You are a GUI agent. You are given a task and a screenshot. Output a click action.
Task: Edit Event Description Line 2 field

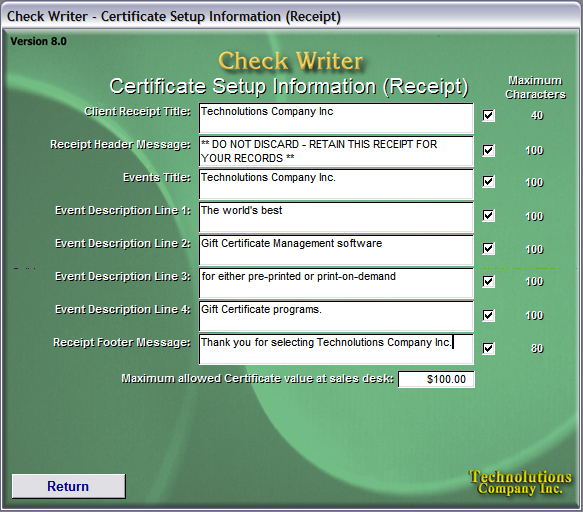336,250
